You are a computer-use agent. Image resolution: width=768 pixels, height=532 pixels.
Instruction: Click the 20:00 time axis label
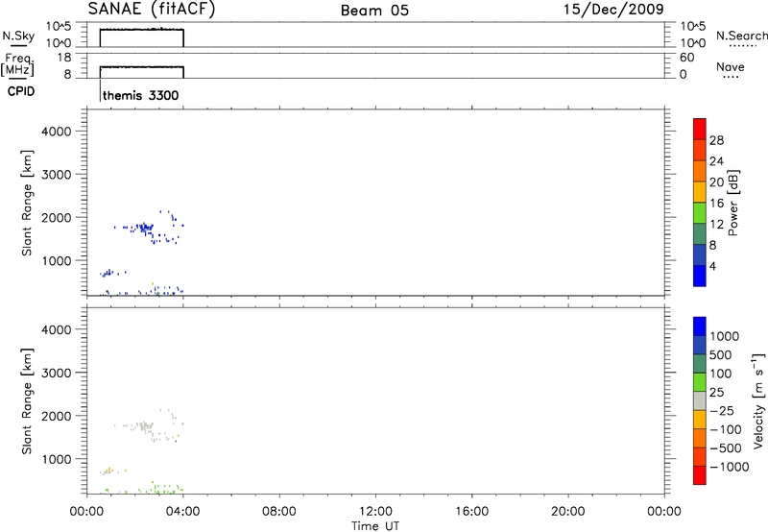coord(568,512)
